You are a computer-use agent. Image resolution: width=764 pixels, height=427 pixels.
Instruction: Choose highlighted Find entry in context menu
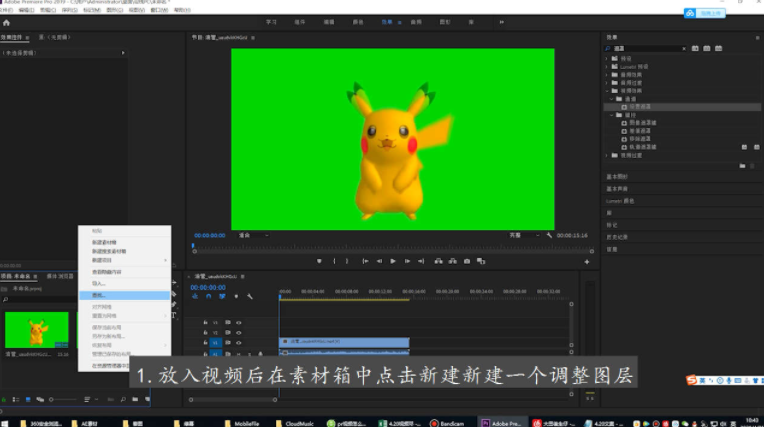[124, 295]
